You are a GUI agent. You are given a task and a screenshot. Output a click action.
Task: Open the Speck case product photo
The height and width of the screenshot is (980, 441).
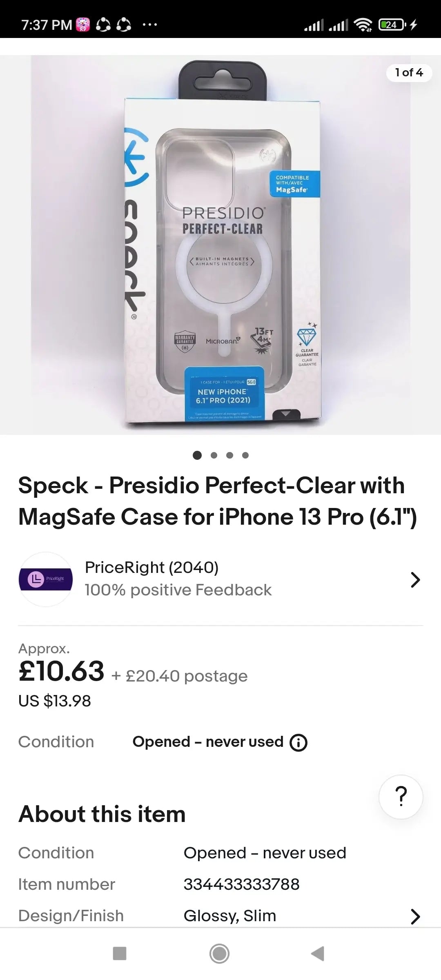pyautogui.click(x=220, y=245)
